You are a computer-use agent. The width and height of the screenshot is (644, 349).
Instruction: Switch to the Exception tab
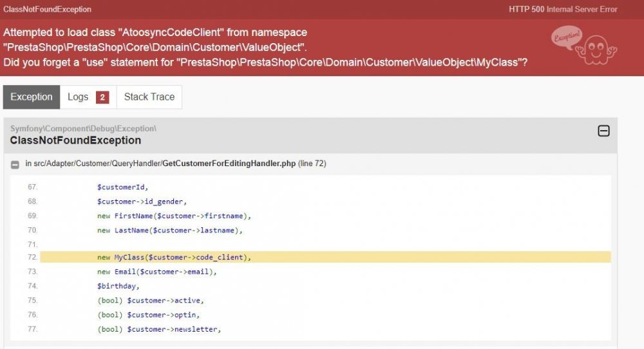[32, 97]
